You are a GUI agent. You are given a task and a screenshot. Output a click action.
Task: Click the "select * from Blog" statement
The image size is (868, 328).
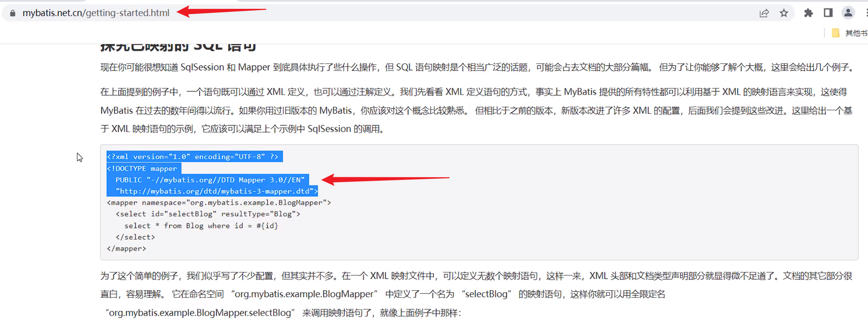click(x=201, y=226)
